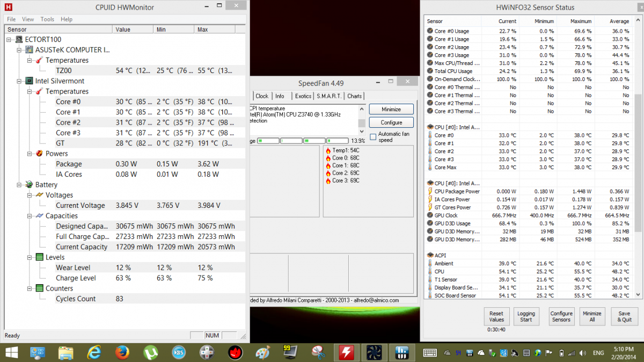The height and width of the screenshot is (362, 644).
Task: Click the flame icon beside Powers
Action: click(x=40, y=154)
